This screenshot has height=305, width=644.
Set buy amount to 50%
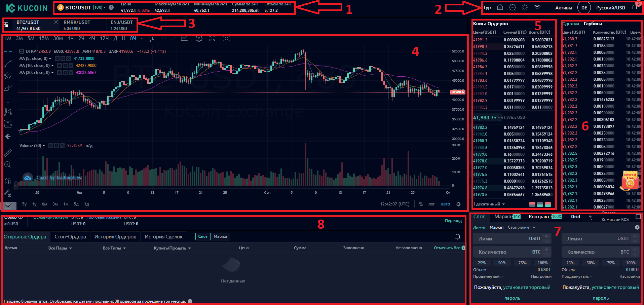pyautogui.click(x=502, y=263)
